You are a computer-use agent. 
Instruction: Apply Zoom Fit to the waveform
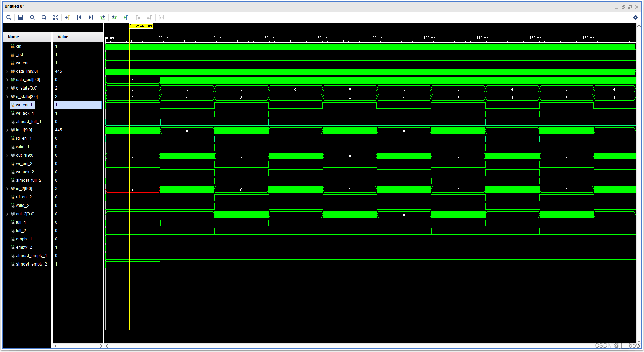point(56,17)
